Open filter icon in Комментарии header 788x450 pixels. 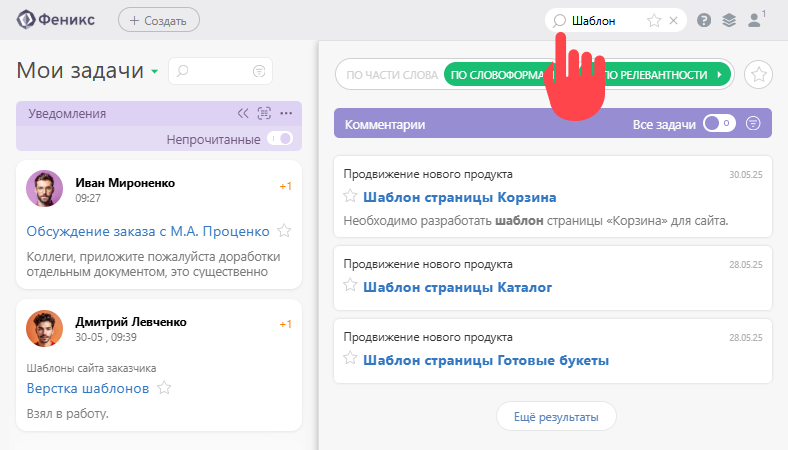753,123
